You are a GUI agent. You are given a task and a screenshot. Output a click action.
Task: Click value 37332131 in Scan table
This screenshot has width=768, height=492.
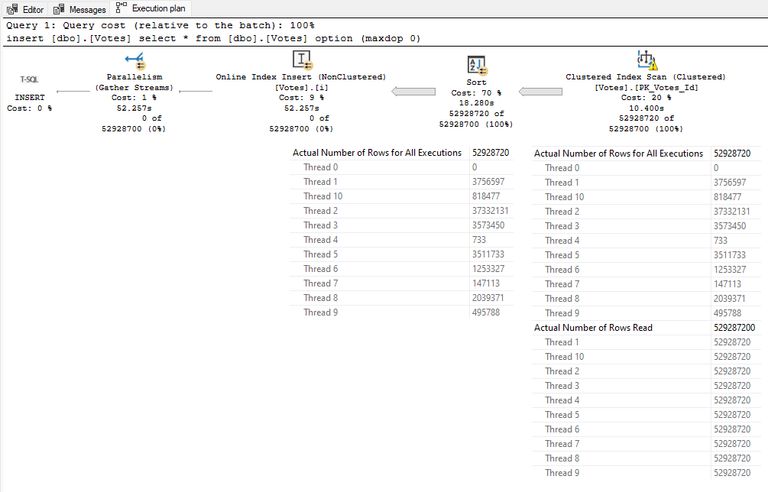pyautogui.click(x=732, y=211)
